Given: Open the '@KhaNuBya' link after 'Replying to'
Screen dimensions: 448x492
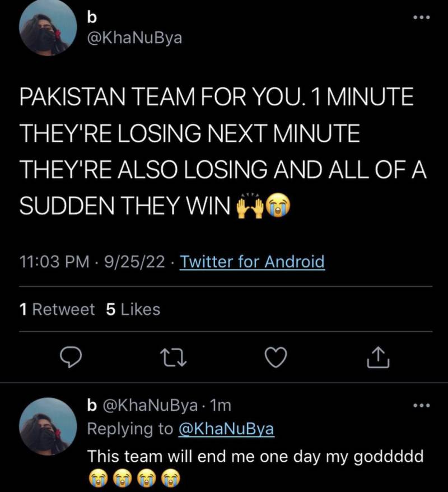Looking at the screenshot, I should 226,429.
